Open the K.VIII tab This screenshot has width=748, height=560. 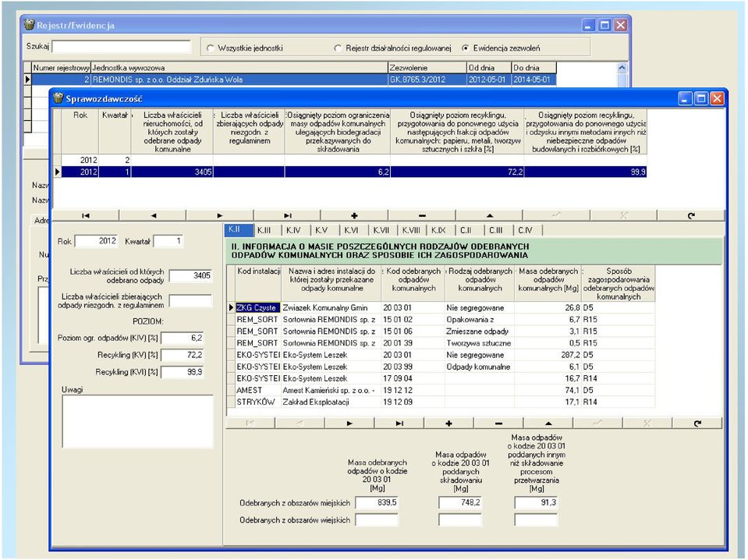[x=411, y=230]
